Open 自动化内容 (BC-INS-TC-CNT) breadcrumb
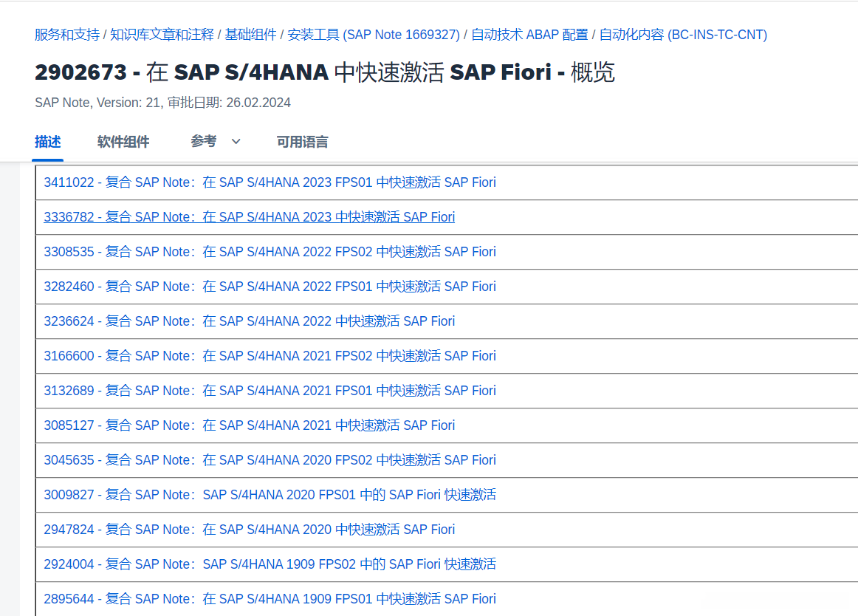The width and height of the screenshot is (858, 616). pyautogui.click(x=683, y=35)
